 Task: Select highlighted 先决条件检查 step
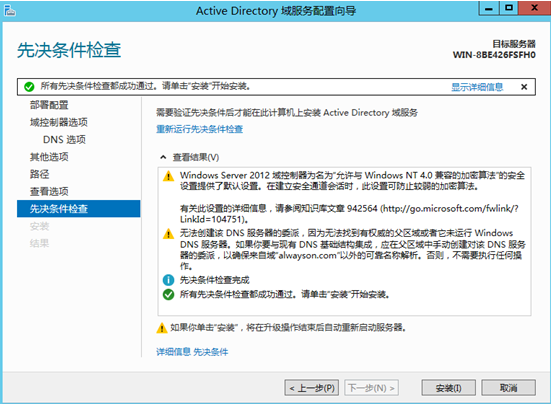pos(79,209)
